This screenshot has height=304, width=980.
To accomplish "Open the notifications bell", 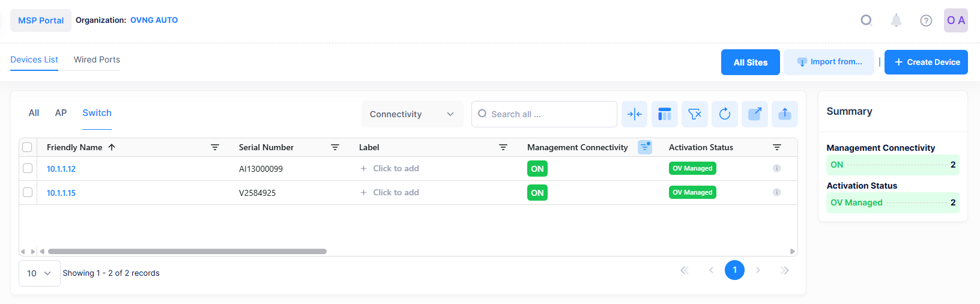I will coord(896,20).
